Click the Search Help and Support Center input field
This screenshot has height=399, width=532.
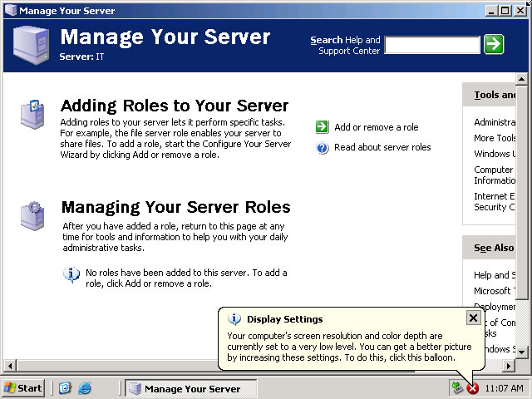432,45
